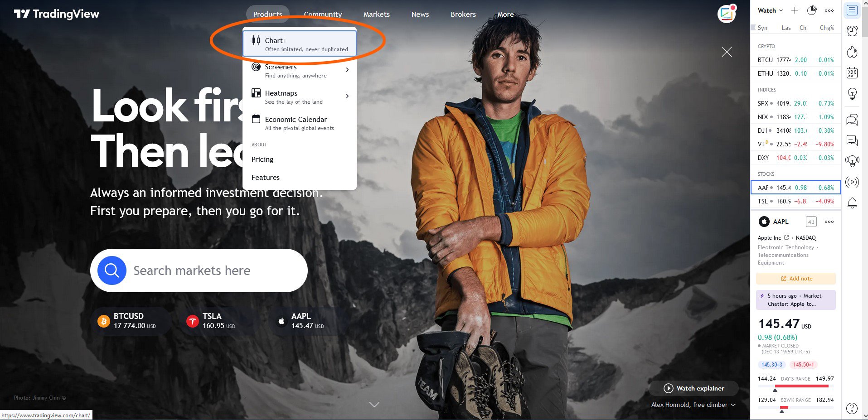Open the News top menu
The height and width of the screenshot is (420, 868).
(420, 14)
